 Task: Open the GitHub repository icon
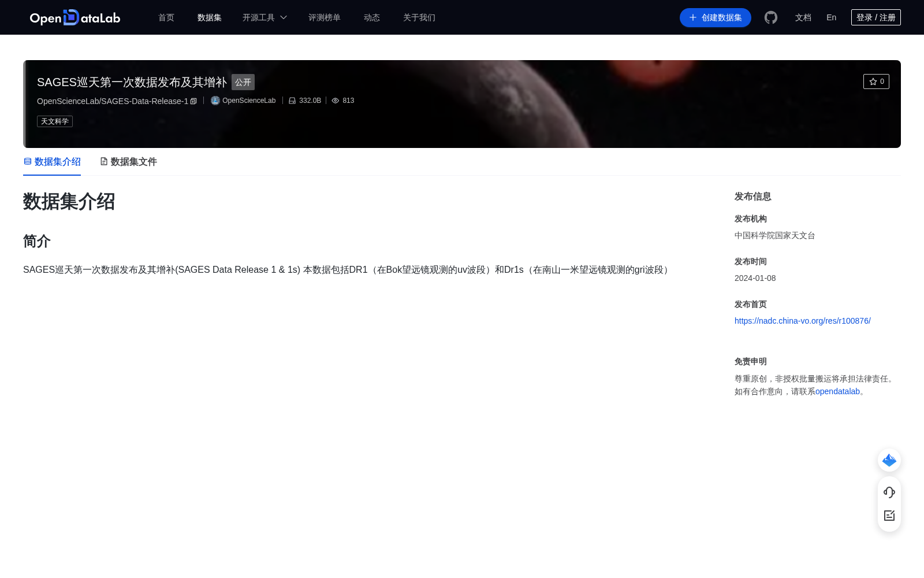[771, 17]
